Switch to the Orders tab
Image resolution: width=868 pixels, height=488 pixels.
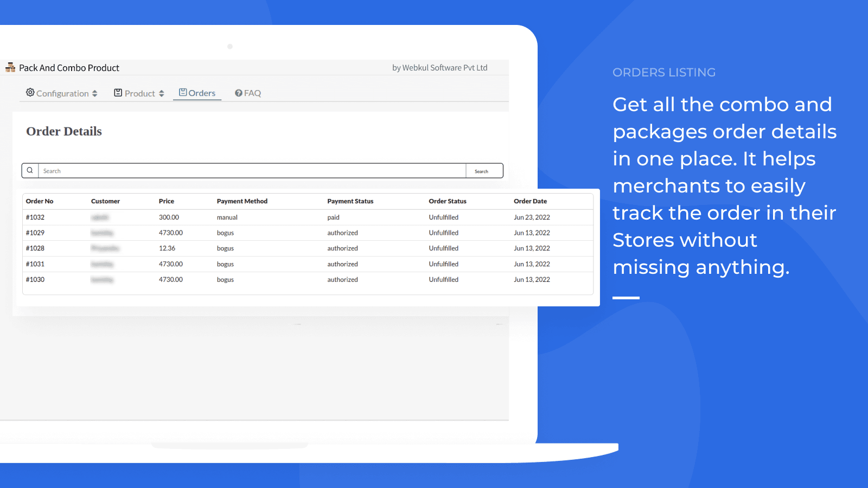[x=202, y=93]
